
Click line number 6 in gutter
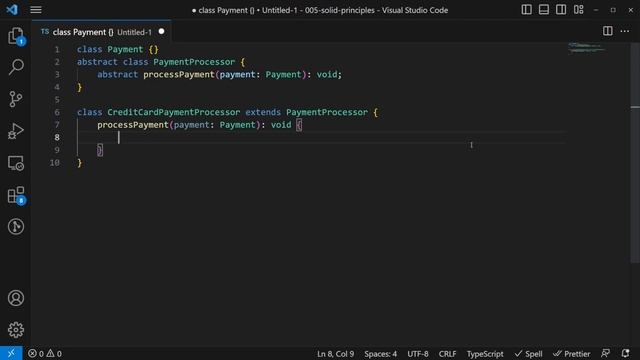57,112
